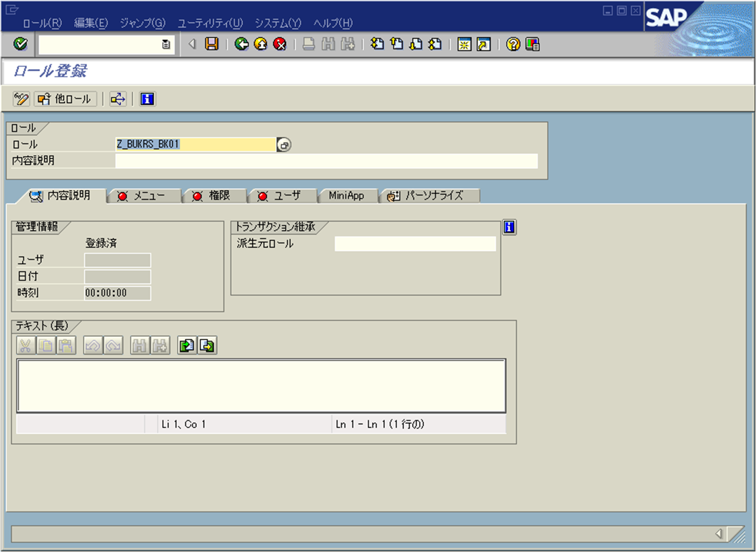Import text with the green import icon
Image resolution: width=756 pixels, height=552 pixels.
coord(187,345)
